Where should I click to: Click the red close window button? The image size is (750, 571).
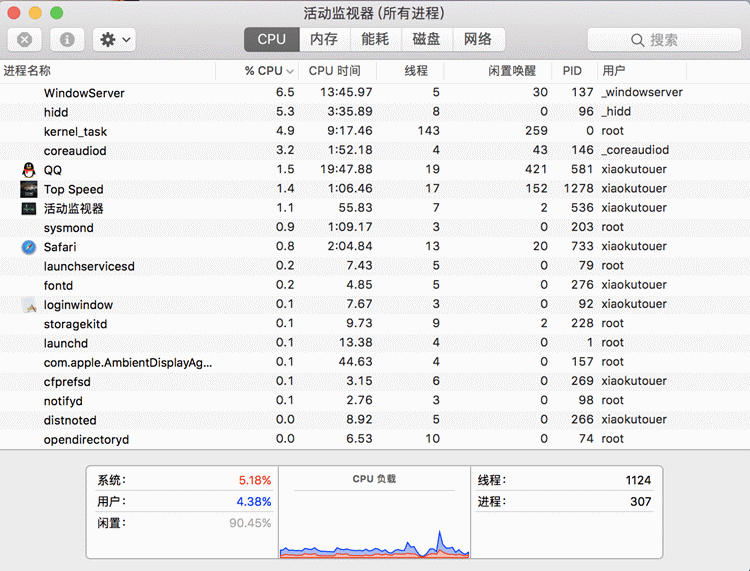pos(14,13)
